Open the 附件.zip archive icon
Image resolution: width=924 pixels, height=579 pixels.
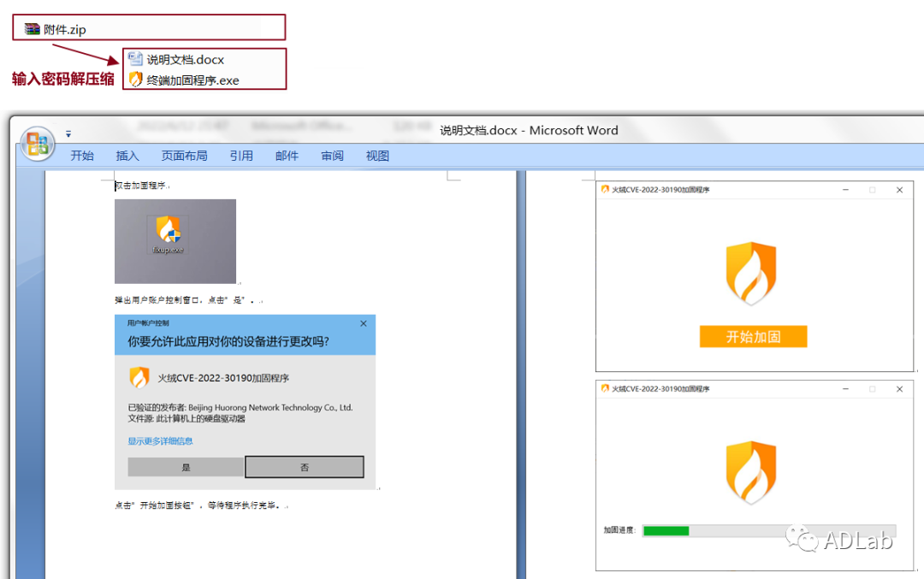(30, 27)
